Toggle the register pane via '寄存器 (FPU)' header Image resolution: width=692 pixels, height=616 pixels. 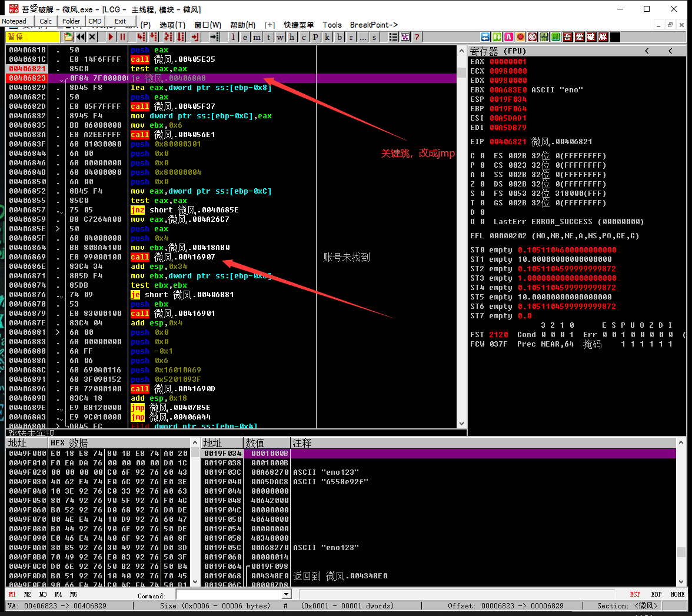point(498,51)
